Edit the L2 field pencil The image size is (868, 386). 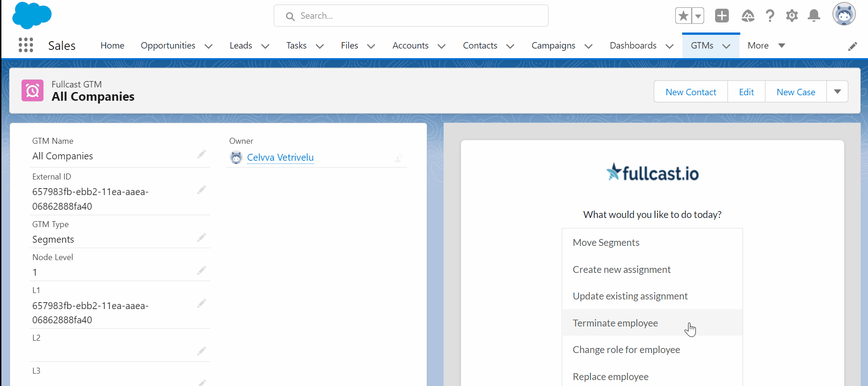pos(201,351)
